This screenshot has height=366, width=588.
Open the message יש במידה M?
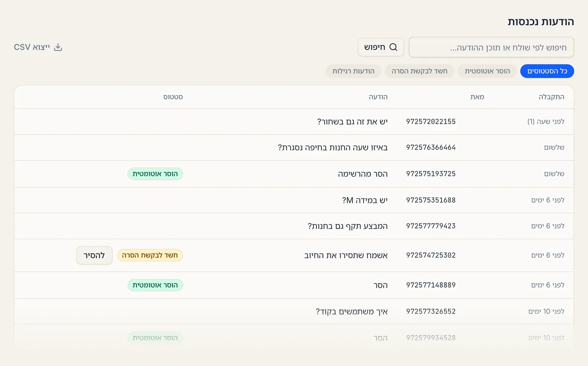[x=365, y=200]
